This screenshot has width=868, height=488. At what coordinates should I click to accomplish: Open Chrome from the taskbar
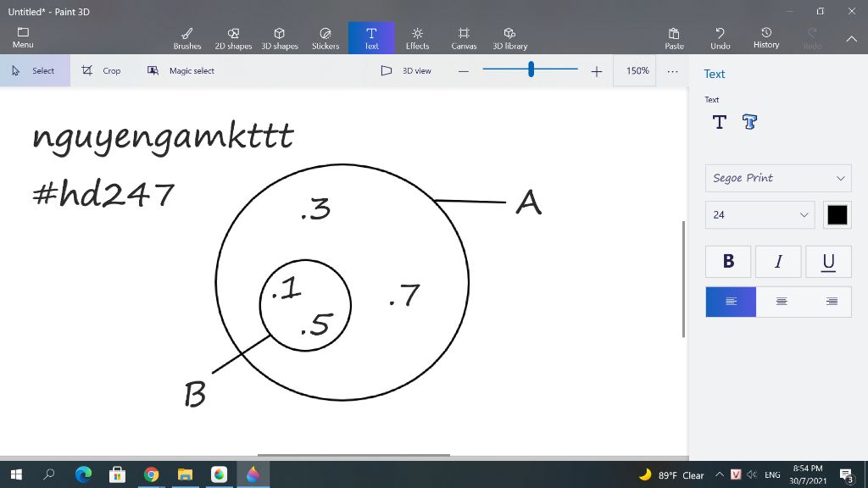(x=151, y=474)
